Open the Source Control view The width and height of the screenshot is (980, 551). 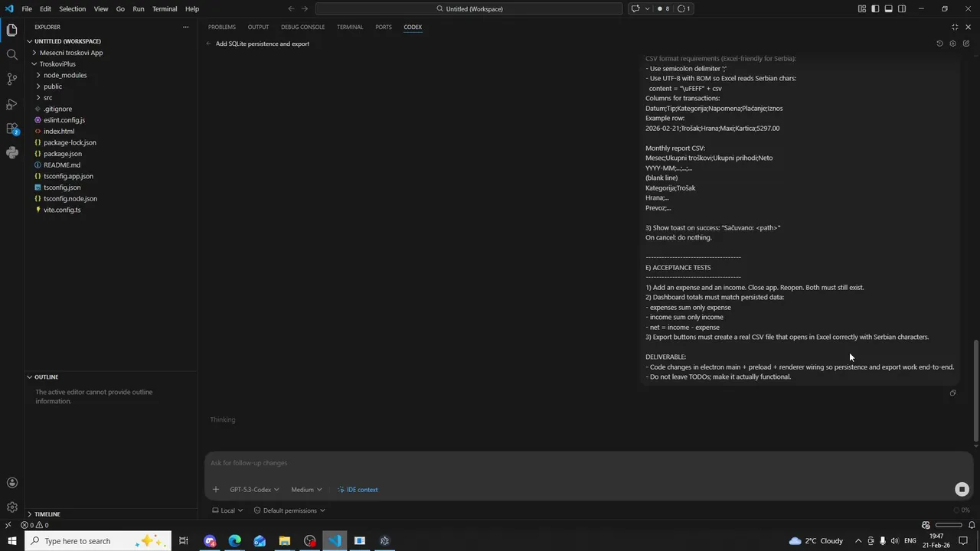(11, 79)
